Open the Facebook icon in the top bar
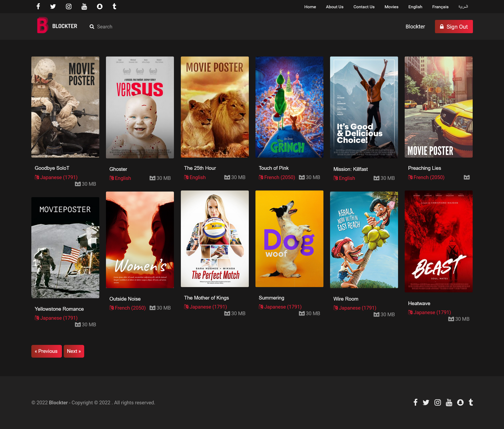504x429 pixels. coord(38,6)
